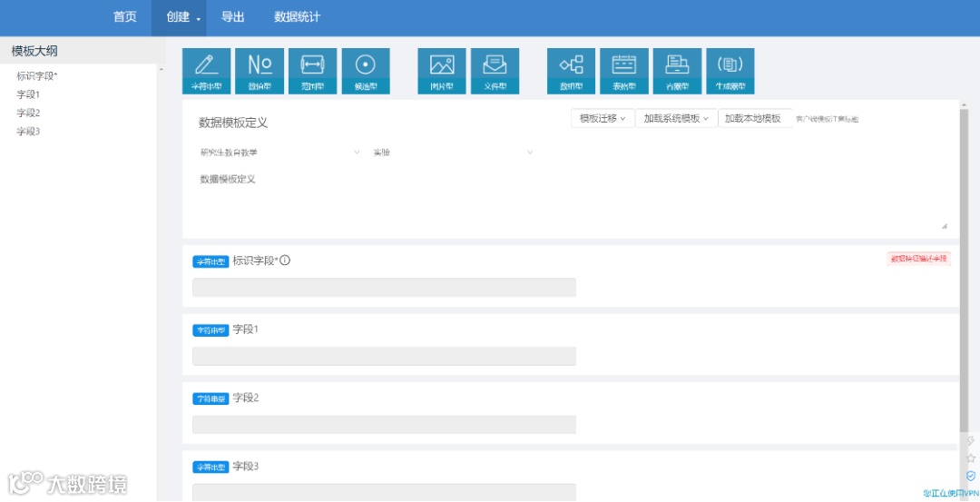
Task: Click the scrollbar up arrow at top right
Action: (963, 104)
